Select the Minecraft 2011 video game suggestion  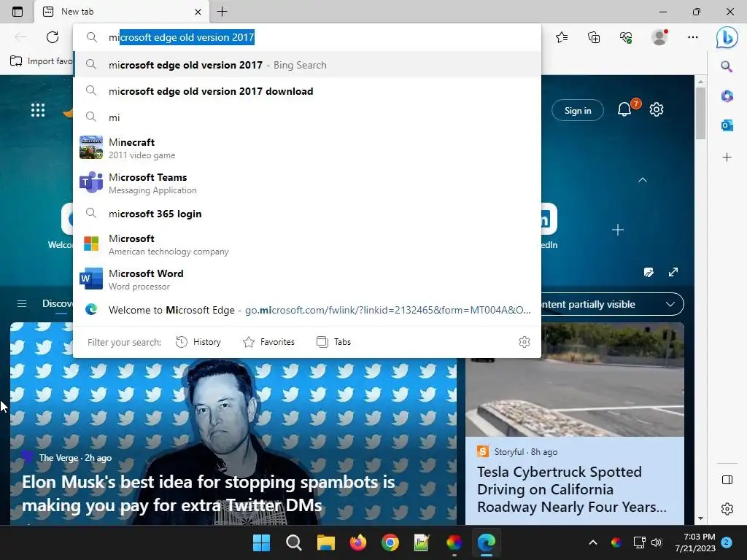(x=307, y=148)
